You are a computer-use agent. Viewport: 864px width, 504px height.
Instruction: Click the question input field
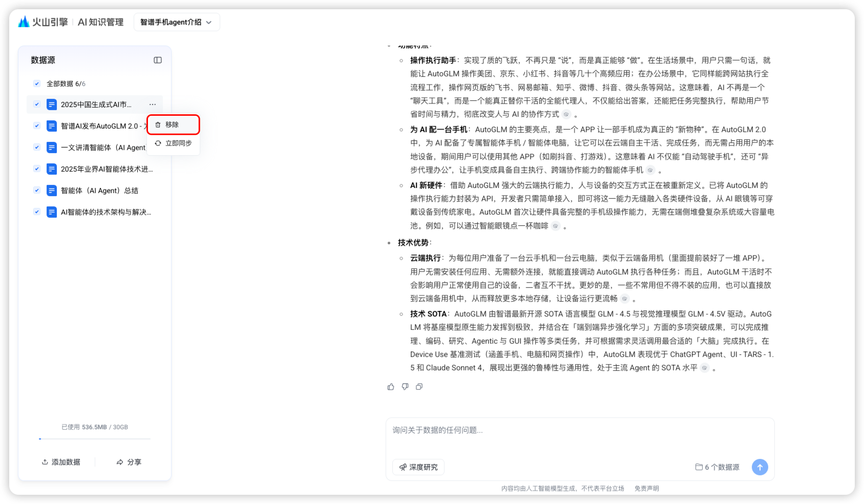coord(579,435)
